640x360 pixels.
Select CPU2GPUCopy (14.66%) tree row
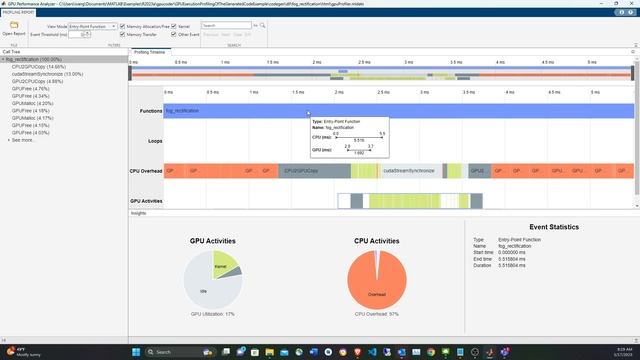pyautogui.click(x=39, y=67)
